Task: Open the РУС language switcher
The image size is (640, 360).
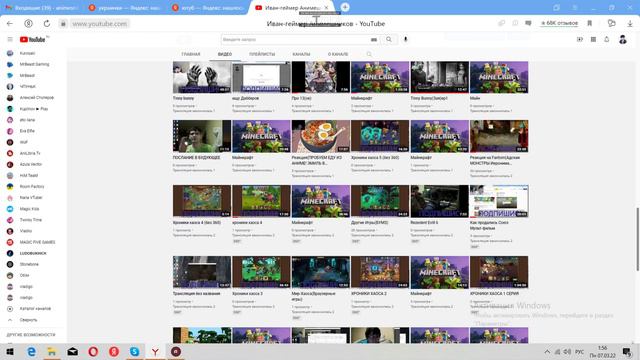Action: click(x=579, y=351)
